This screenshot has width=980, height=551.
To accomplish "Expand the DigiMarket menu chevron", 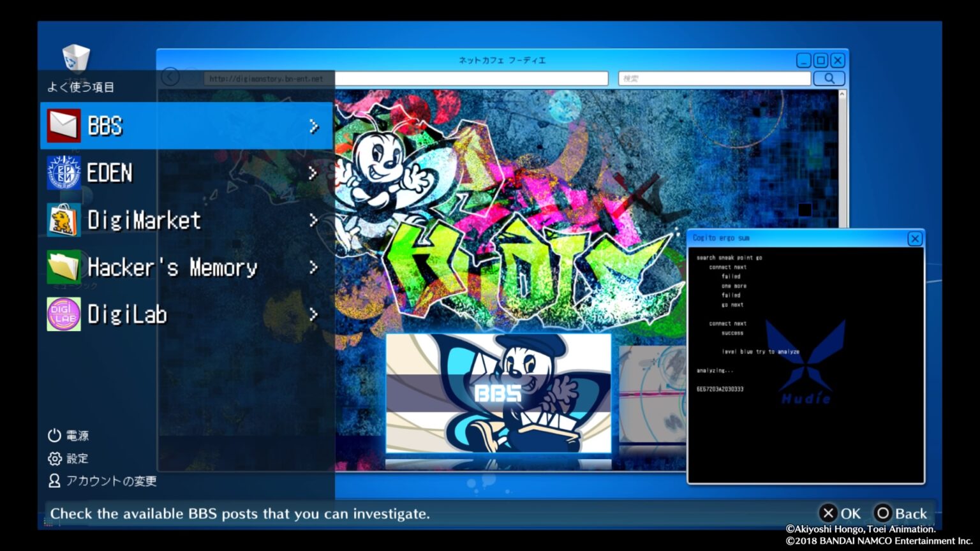I will click(313, 220).
